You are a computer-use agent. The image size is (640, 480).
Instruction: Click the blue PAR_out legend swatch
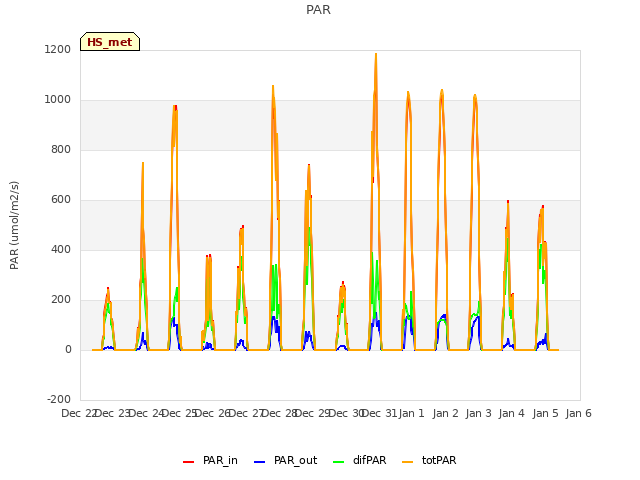[259, 462]
